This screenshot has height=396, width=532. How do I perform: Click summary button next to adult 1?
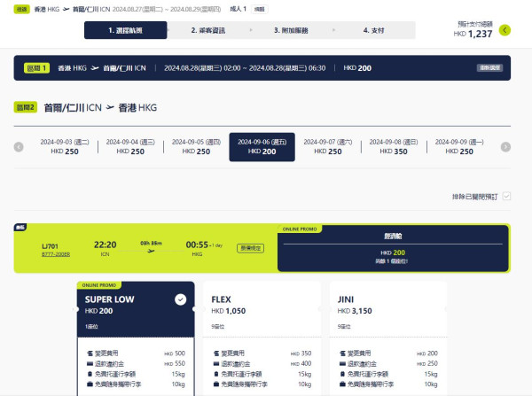pyautogui.click(x=260, y=9)
